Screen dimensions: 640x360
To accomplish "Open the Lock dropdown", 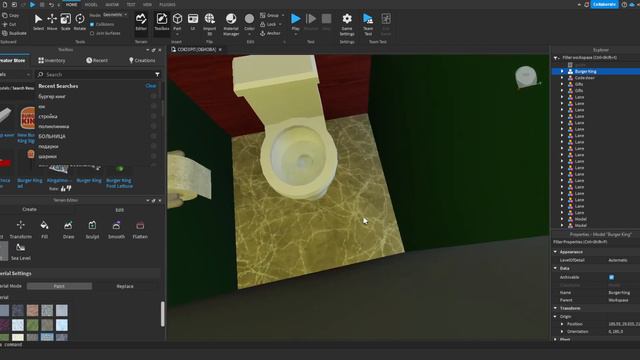I will point(280,24).
